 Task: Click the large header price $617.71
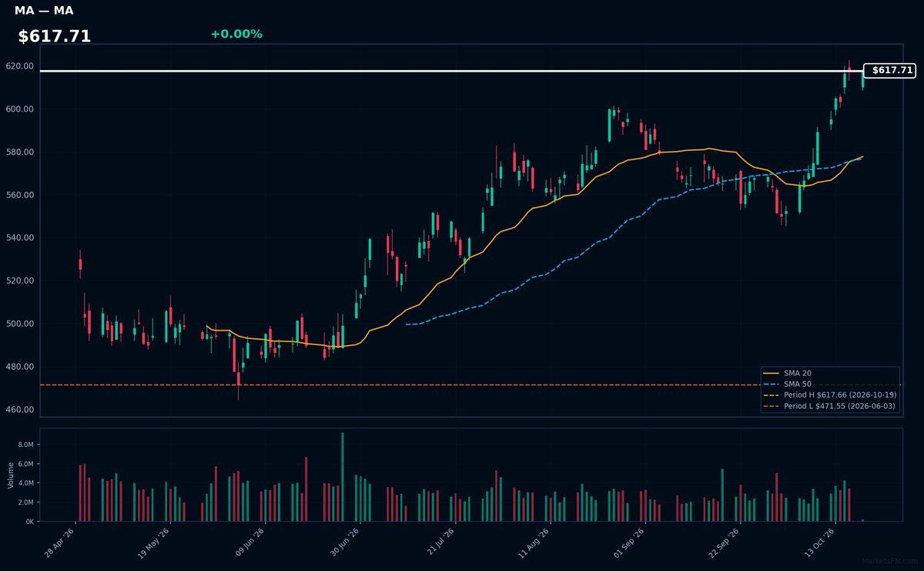55,36
